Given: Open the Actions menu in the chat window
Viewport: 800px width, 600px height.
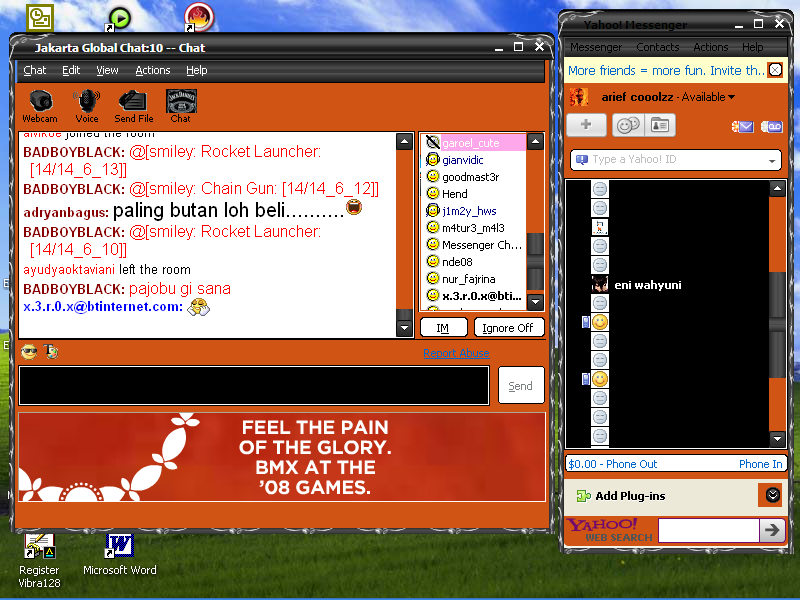Looking at the screenshot, I should pyautogui.click(x=153, y=70).
